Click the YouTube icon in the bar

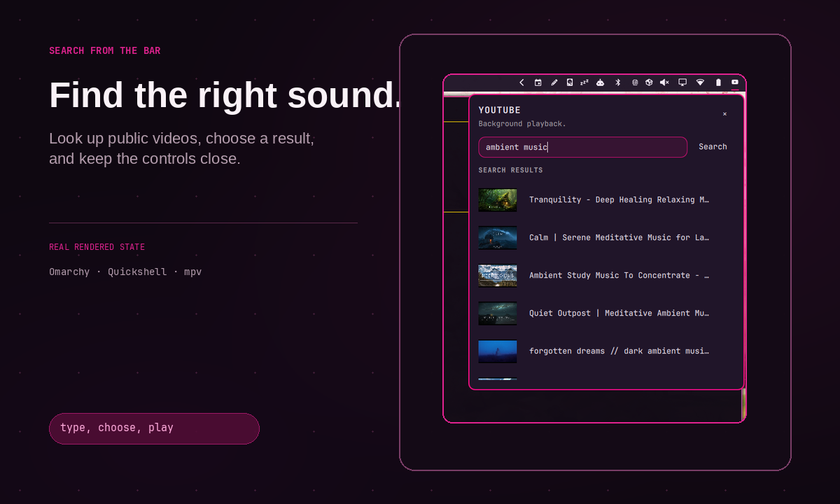(735, 83)
